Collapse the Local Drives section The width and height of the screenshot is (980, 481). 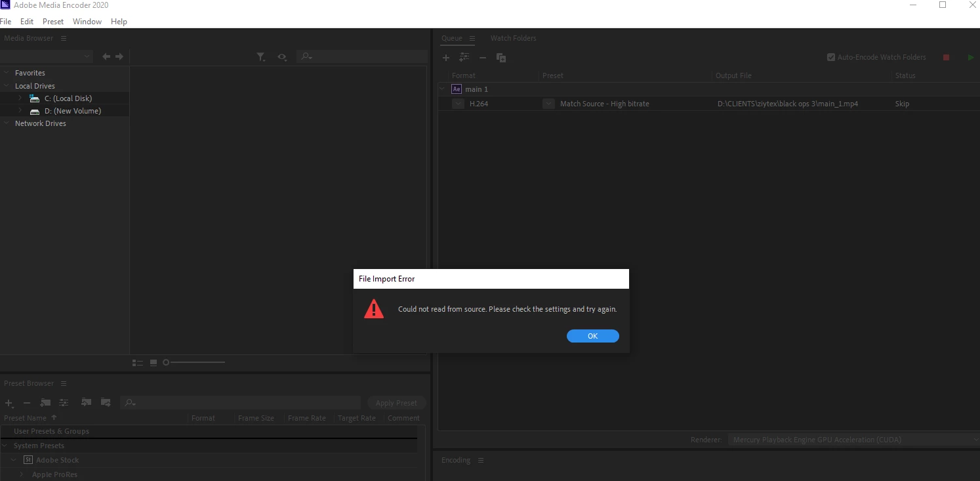click(6, 86)
